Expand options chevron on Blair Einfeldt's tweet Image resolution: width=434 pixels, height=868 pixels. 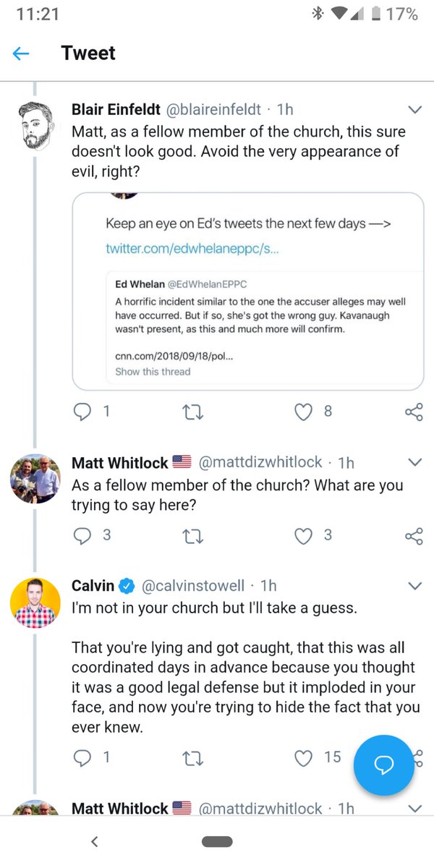415,110
